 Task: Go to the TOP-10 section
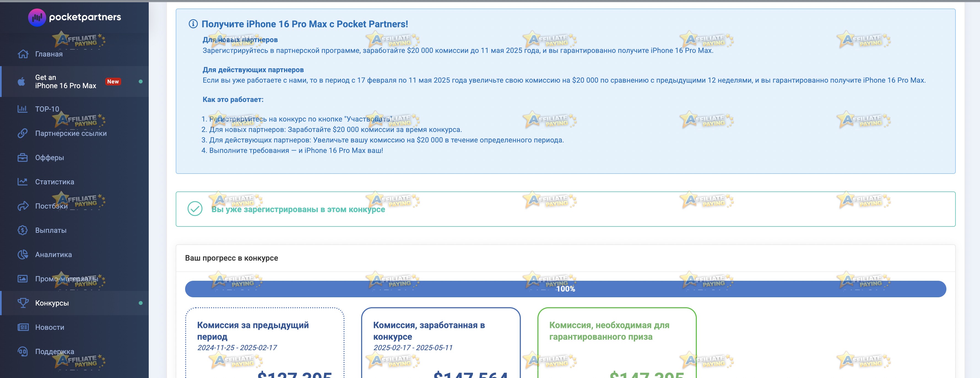coord(75,109)
